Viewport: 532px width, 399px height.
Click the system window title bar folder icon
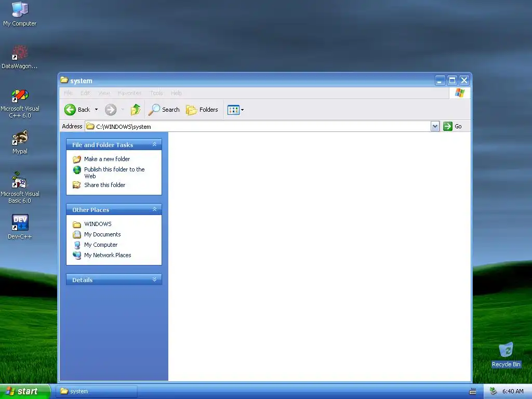point(64,80)
